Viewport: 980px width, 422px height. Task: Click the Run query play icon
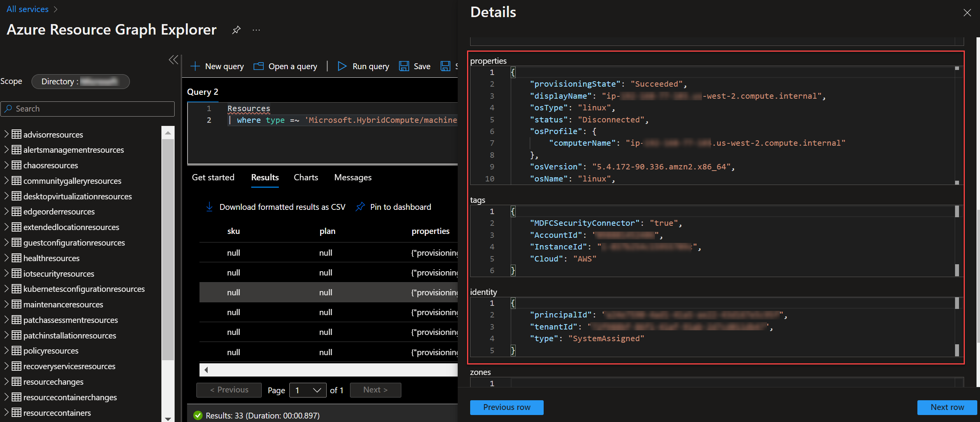(x=342, y=66)
